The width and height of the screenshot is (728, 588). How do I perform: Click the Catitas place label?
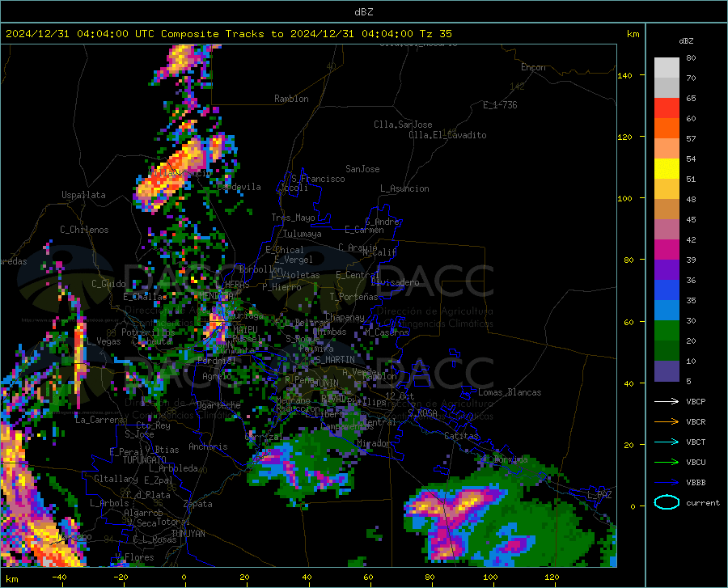(461, 436)
